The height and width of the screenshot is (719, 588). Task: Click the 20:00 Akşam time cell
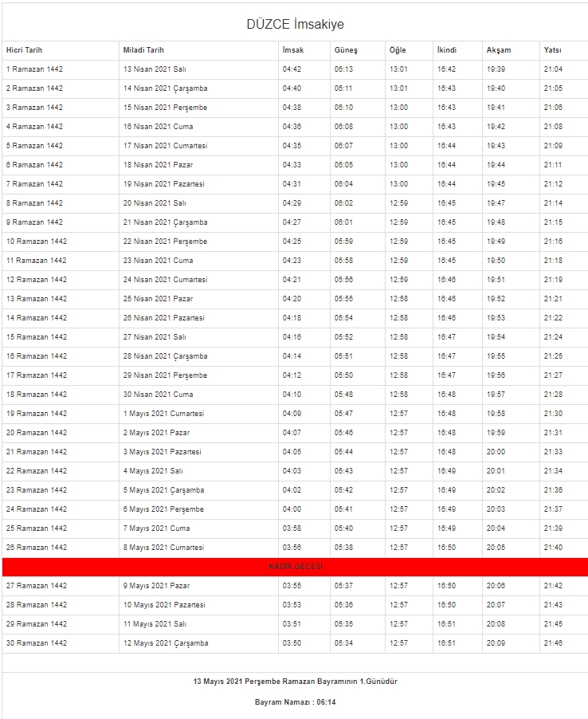pos(496,452)
